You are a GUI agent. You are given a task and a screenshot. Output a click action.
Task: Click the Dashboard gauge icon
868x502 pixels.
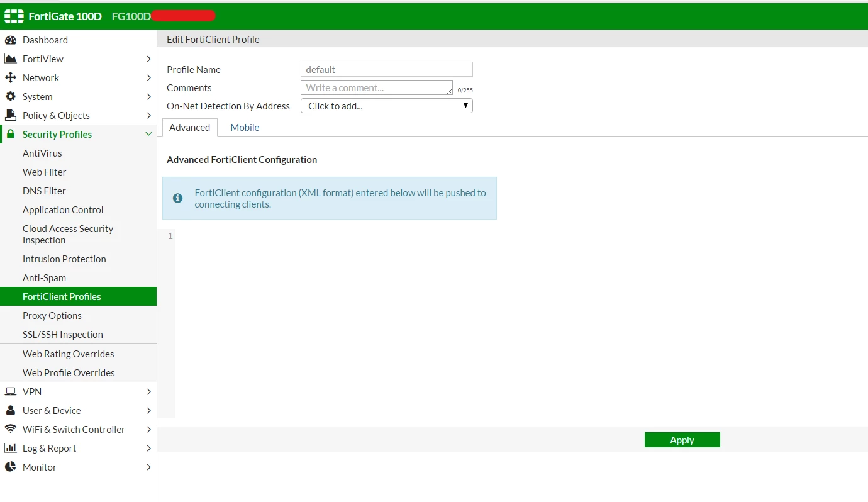tap(10, 40)
